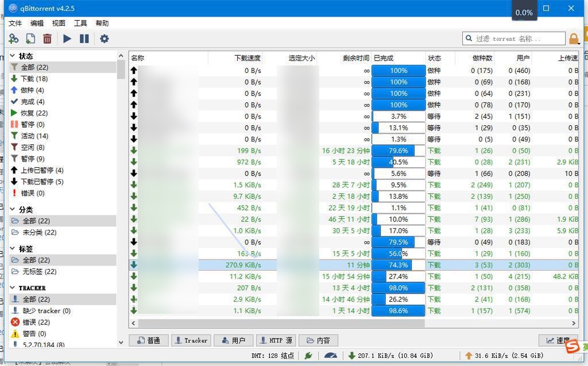Delete selected torrent trash icon
Viewport: 588px width, 366px height.
click(47, 38)
